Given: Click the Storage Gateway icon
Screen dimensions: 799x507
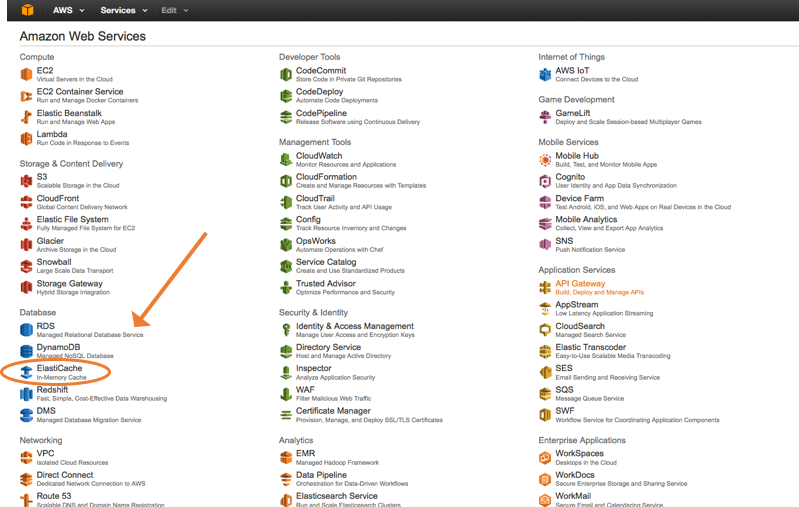Looking at the screenshot, I should click(26, 287).
